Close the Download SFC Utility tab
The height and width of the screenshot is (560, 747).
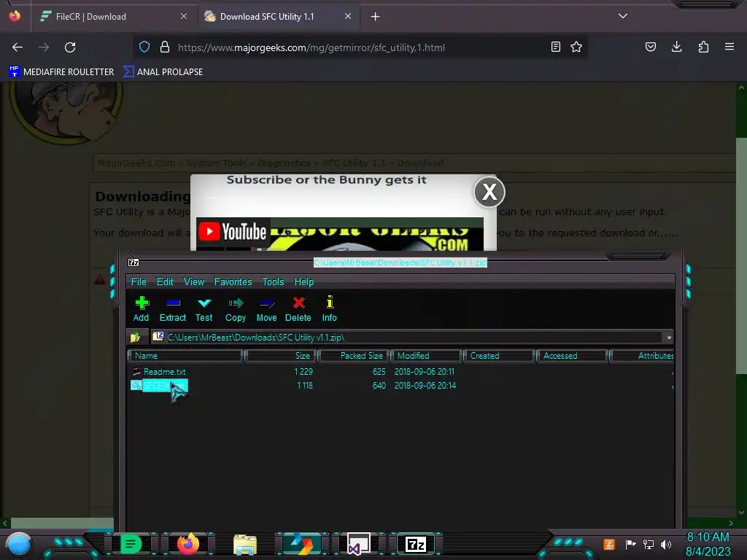tap(348, 16)
